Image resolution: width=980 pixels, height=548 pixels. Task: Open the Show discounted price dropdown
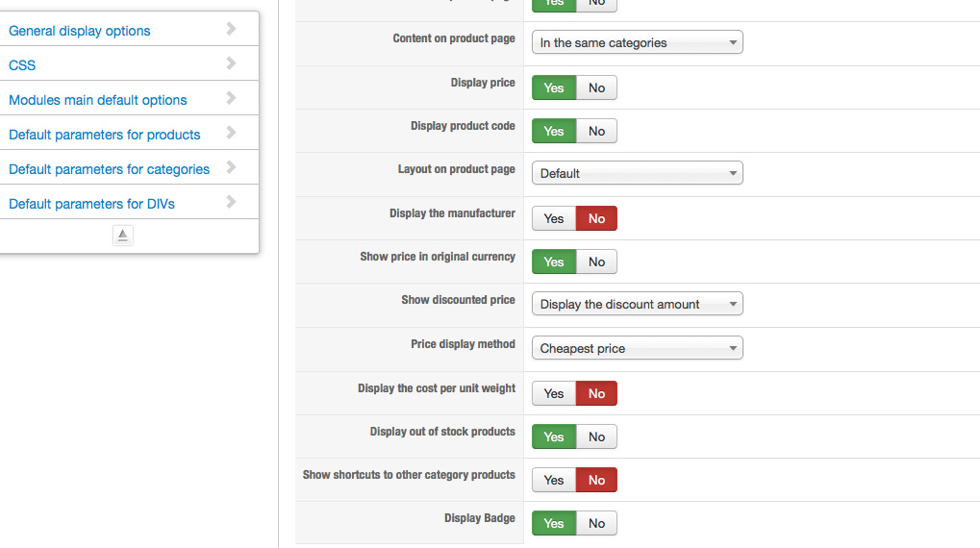637,304
